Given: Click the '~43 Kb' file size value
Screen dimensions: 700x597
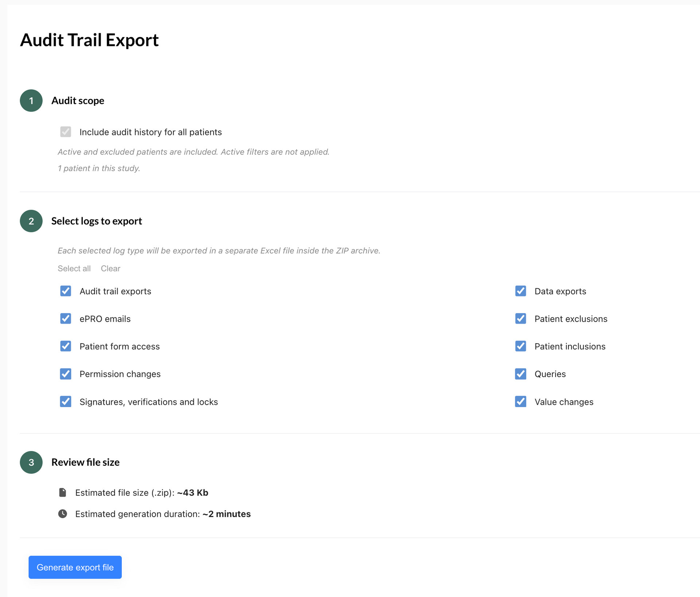Looking at the screenshot, I should point(192,493).
